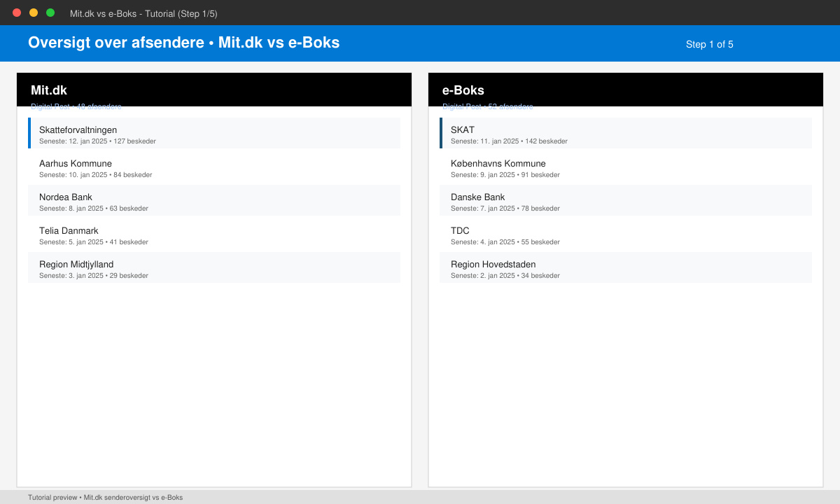Screen dimensions: 840x504
Task: Select Region Hovedstaden sender
Action: point(626,267)
